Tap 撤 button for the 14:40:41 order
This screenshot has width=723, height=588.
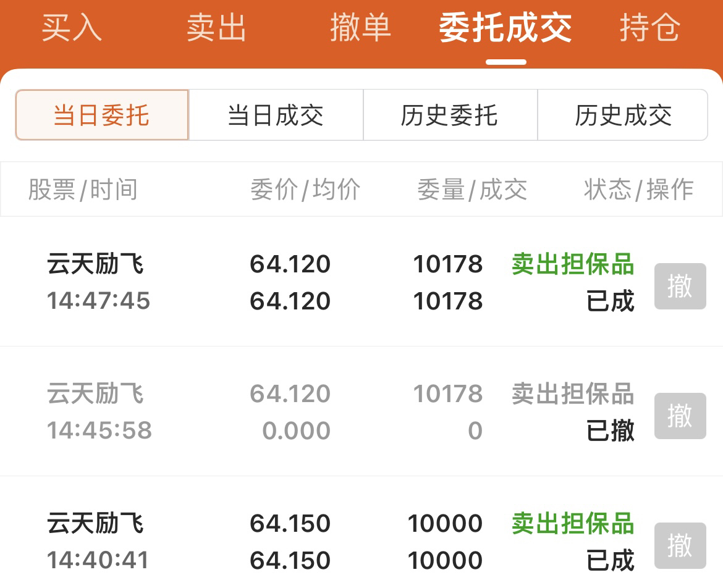click(x=680, y=545)
